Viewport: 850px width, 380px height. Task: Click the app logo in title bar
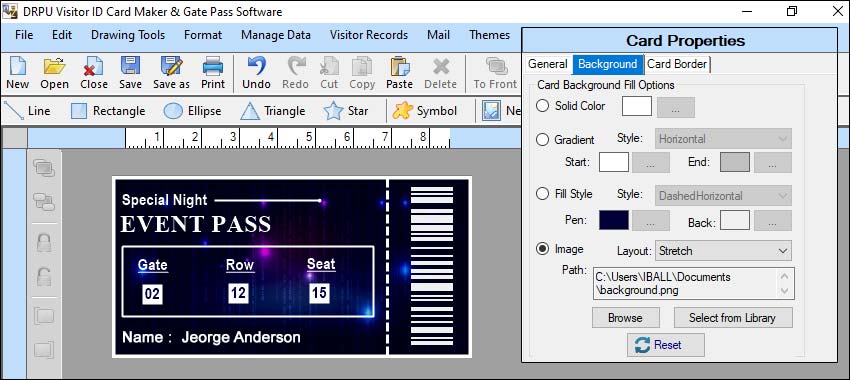coord(9,11)
